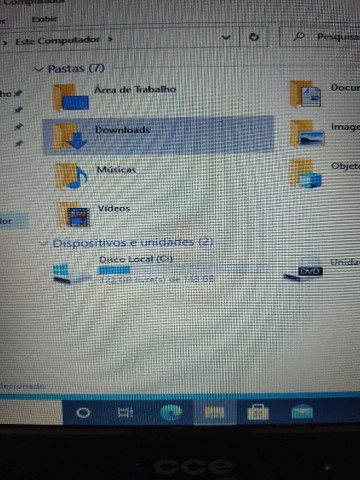The width and height of the screenshot is (360, 480).
Task: Open Microsoft Store from the taskbar
Action: pyautogui.click(x=258, y=412)
